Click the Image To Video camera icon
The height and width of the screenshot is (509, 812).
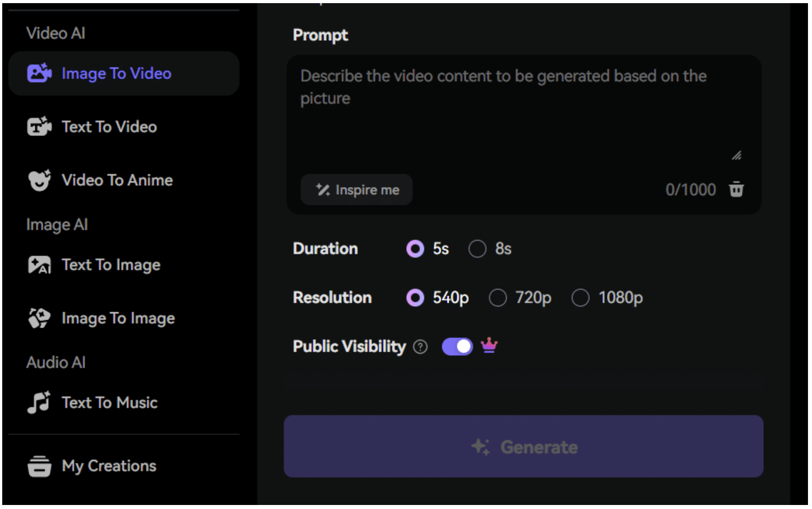tap(39, 73)
